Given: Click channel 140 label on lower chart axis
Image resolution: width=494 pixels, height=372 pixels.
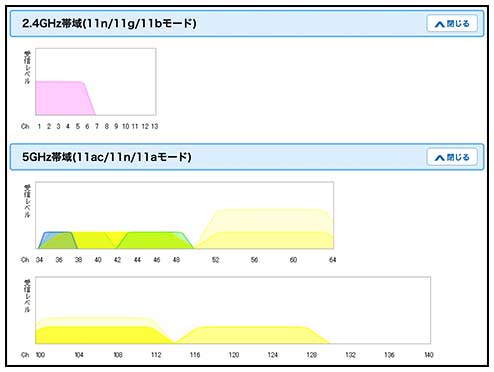Looking at the screenshot, I should click(x=429, y=355).
